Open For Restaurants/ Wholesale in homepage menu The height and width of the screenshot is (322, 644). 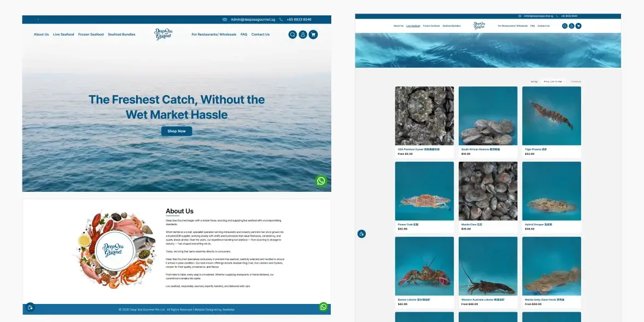pyautogui.click(x=214, y=34)
